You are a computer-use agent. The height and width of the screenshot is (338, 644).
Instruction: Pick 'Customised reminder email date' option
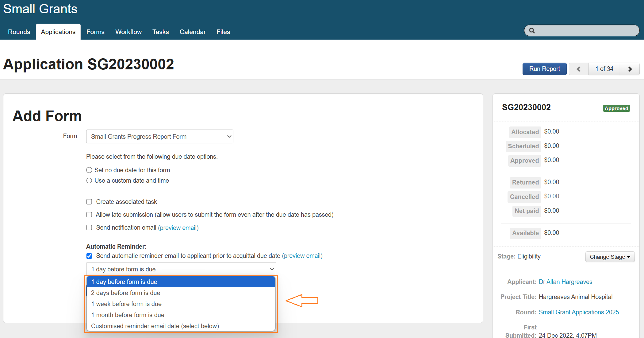(155, 326)
